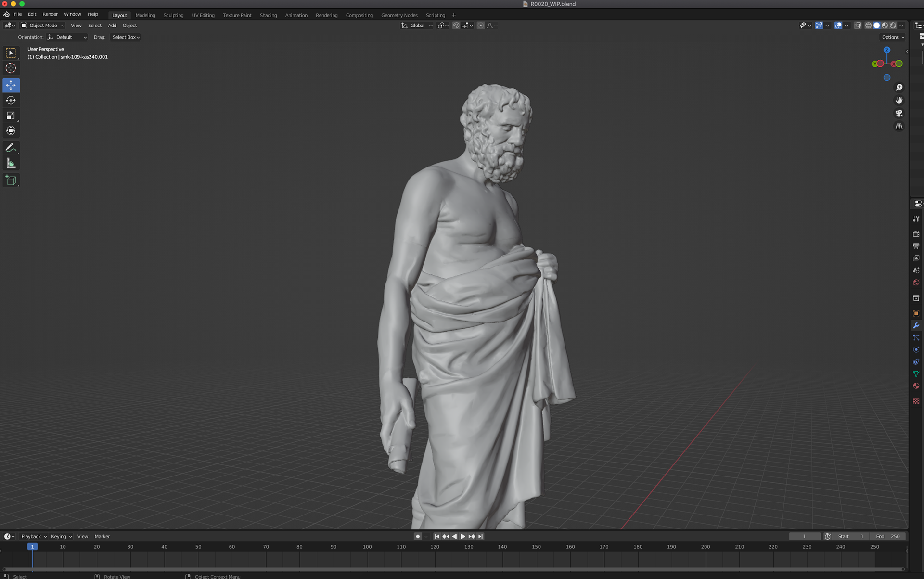
Task: Expand the Options dropdown
Action: (x=893, y=37)
